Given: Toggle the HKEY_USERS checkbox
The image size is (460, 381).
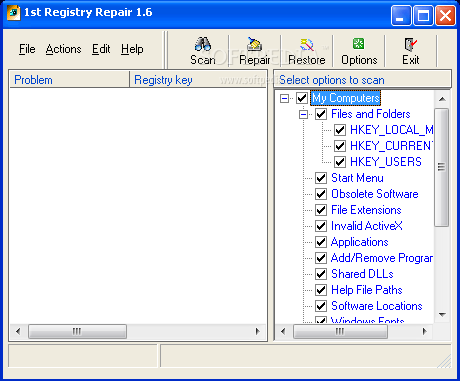Looking at the screenshot, I should (340, 162).
